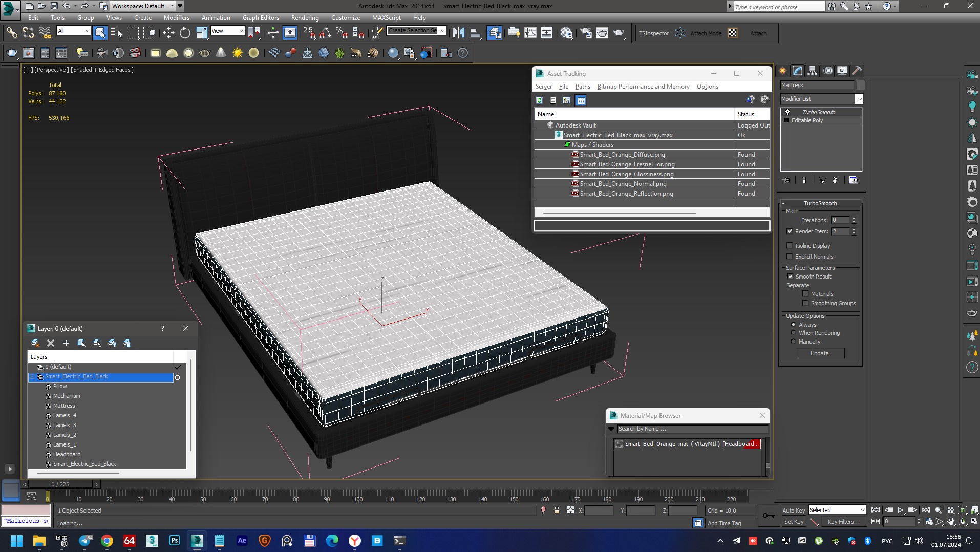This screenshot has height=552, width=980.
Task: Click the Attach button in toolbar
Action: point(758,33)
